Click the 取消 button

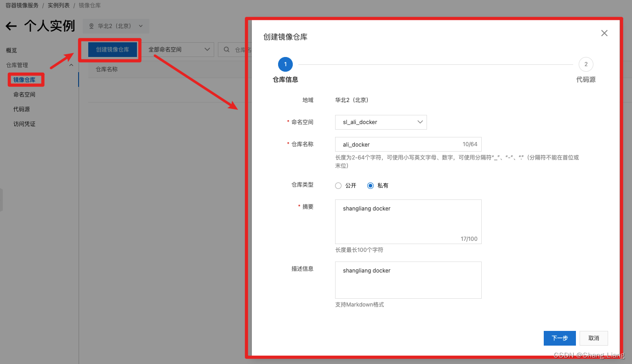click(593, 338)
